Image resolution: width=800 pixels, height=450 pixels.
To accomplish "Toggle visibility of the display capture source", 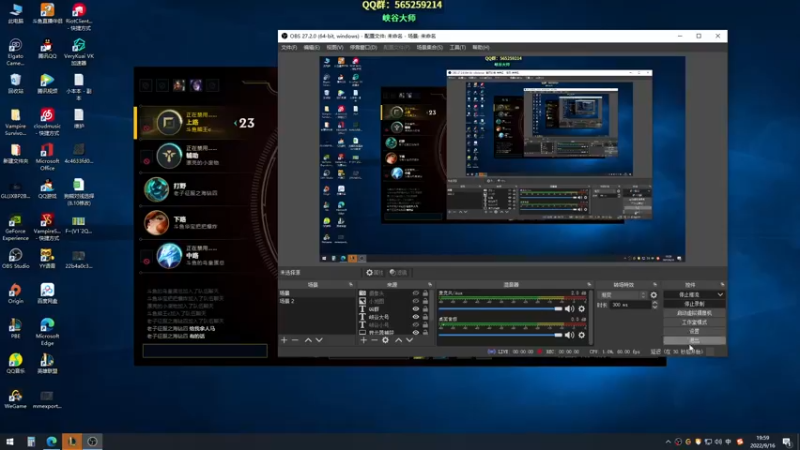I will (x=416, y=332).
